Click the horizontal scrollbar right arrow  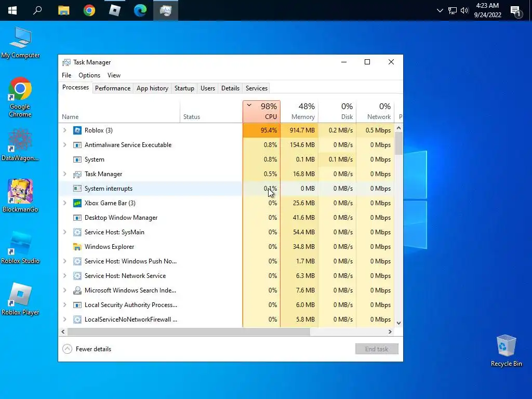(390, 332)
